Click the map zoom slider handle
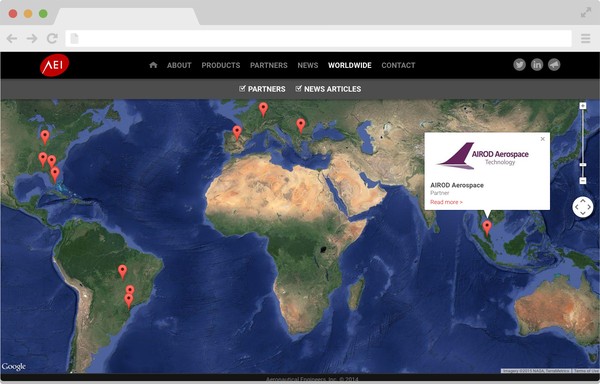 pyautogui.click(x=583, y=164)
